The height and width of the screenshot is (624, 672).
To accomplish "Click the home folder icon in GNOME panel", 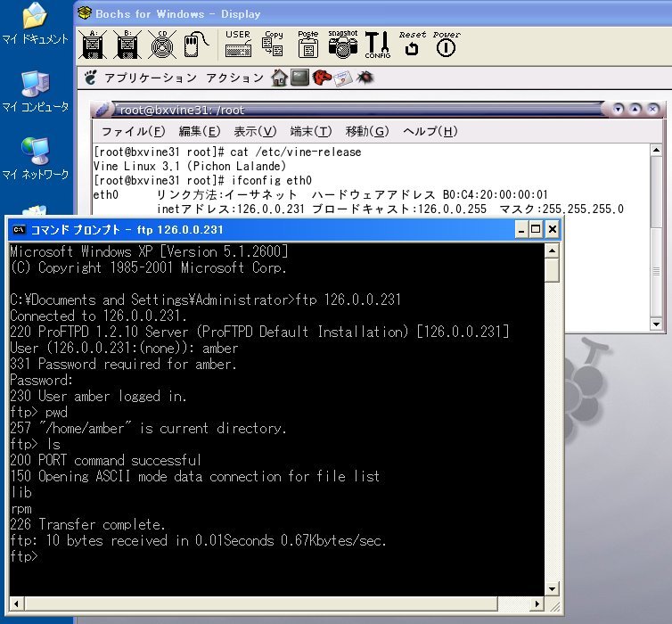I will (x=279, y=78).
